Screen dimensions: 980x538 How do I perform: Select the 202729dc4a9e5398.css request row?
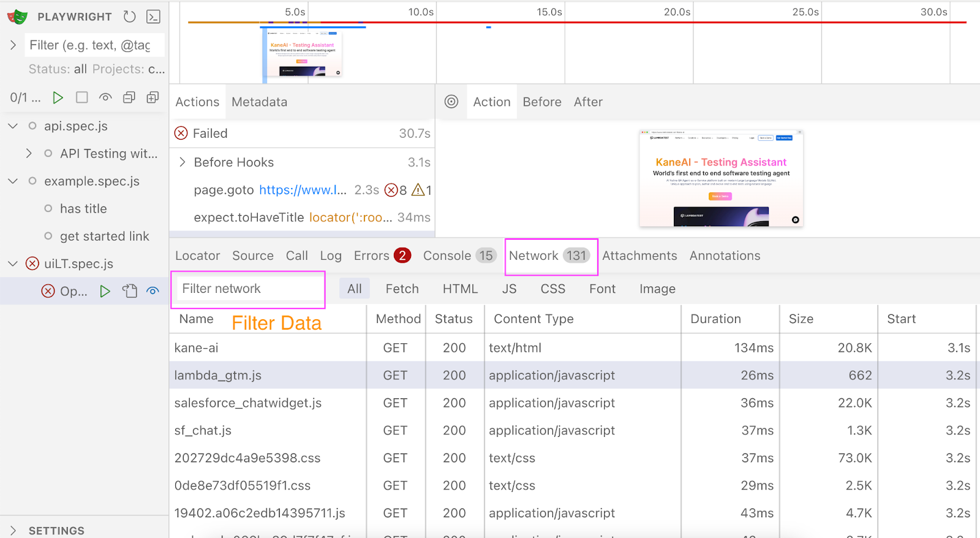573,458
